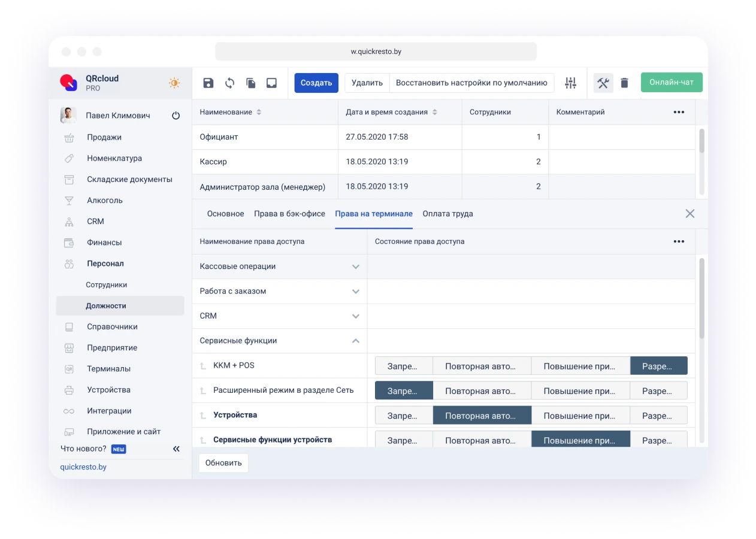This screenshot has width=756, height=539.
Task: Expand the Кассовые операции section
Action: click(x=355, y=267)
